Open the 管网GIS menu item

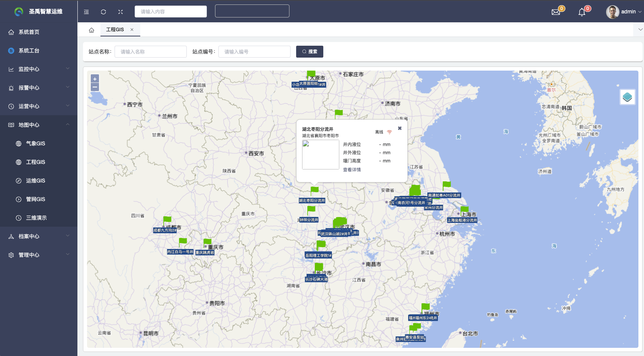click(x=35, y=199)
